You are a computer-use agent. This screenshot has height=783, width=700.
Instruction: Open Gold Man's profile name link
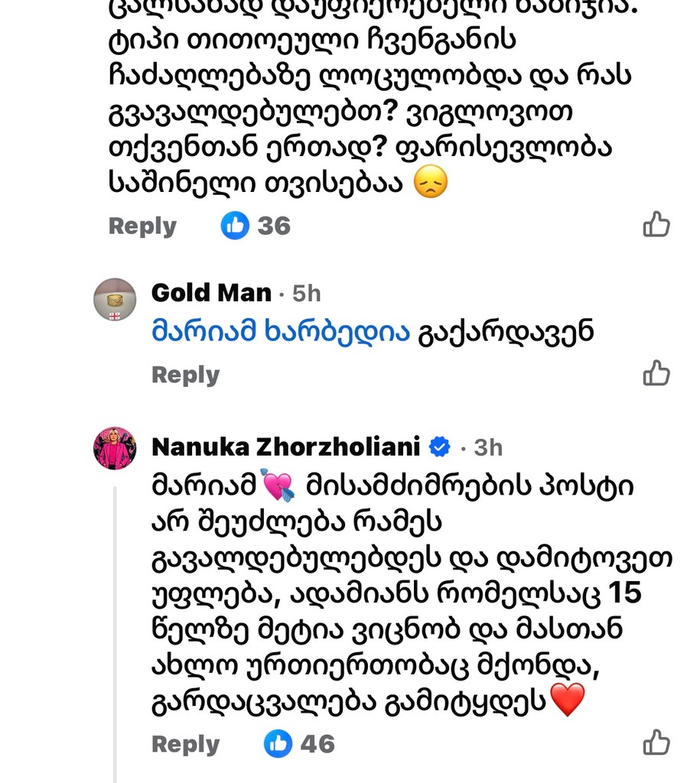pos(211,293)
